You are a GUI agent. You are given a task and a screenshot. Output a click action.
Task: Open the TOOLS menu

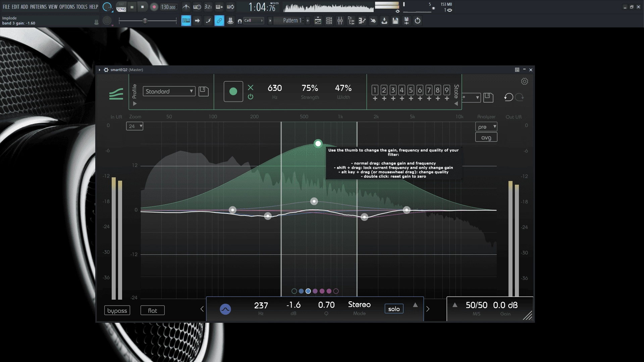pyautogui.click(x=82, y=7)
